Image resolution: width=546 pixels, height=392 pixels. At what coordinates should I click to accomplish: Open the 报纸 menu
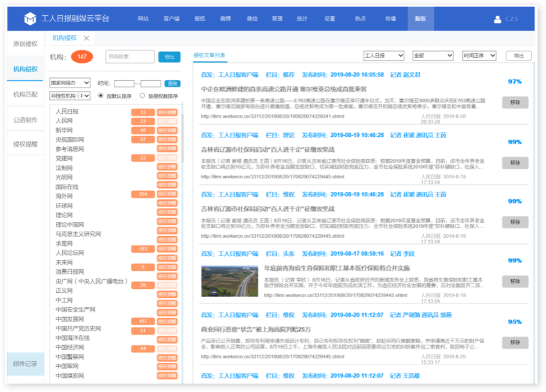(200, 19)
